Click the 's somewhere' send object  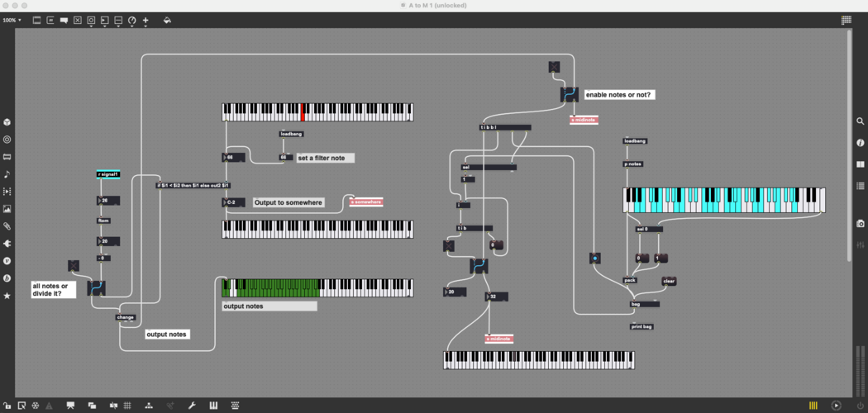[366, 202]
